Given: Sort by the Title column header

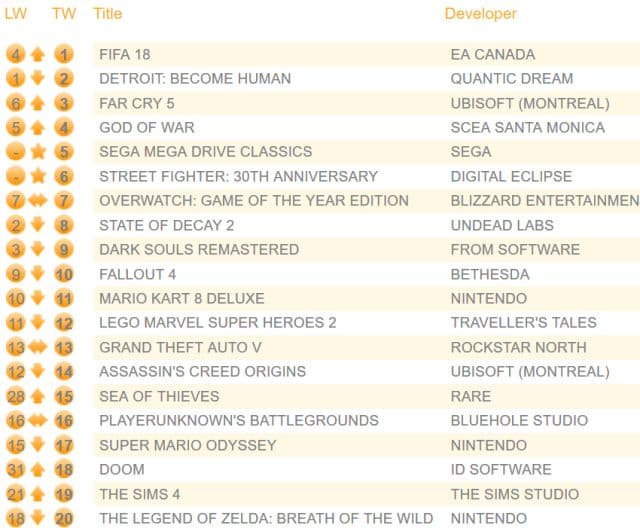Looking at the screenshot, I should click(107, 14).
